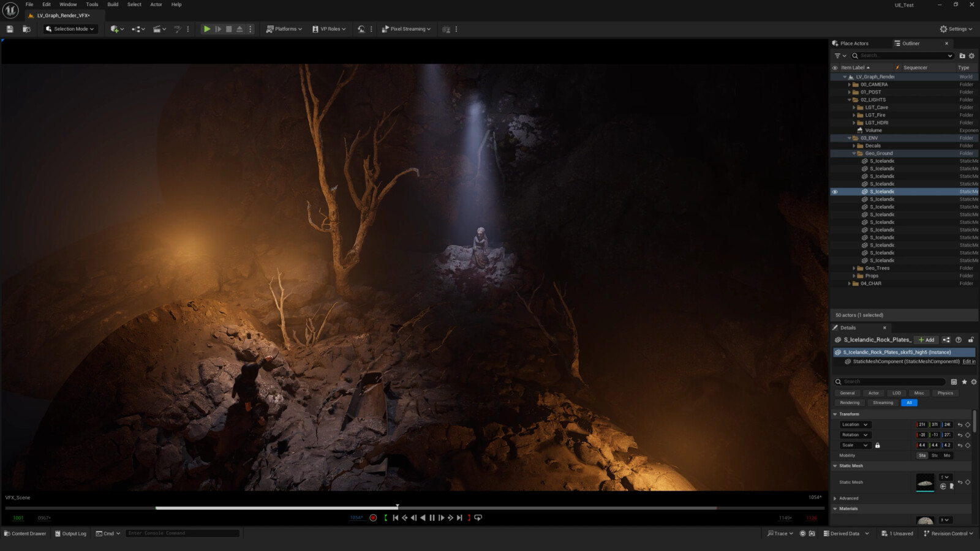
Task: Select the LOD filter in Details
Action: [897, 393]
